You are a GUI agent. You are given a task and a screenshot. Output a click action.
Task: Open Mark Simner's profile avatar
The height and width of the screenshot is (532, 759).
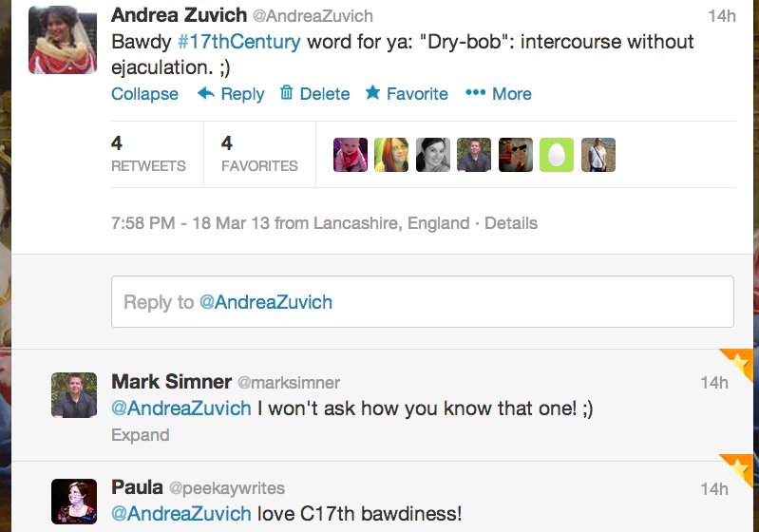[74, 395]
